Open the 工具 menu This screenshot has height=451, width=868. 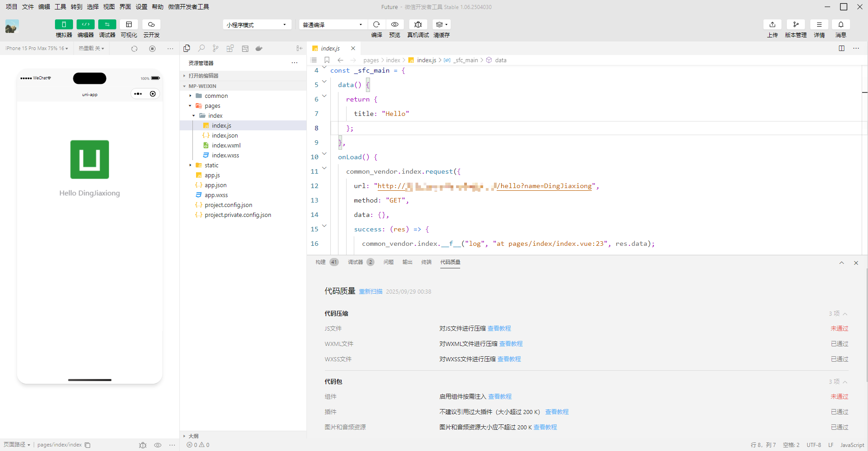[x=60, y=7]
